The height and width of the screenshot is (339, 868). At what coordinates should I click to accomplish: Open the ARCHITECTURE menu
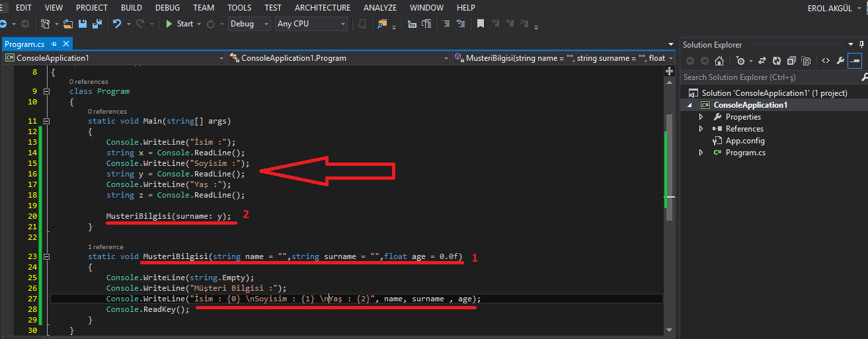tap(323, 7)
